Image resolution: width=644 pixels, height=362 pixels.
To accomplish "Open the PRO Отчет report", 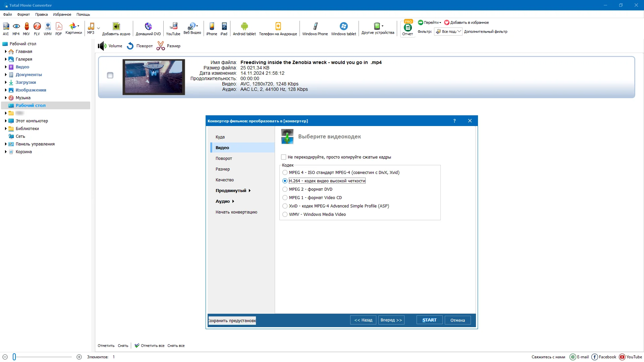I will (x=408, y=28).
